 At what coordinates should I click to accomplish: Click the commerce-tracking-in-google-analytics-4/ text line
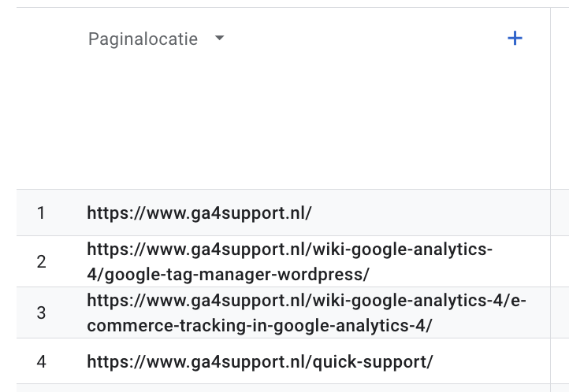pyautogui.click(x=260, y=326)
